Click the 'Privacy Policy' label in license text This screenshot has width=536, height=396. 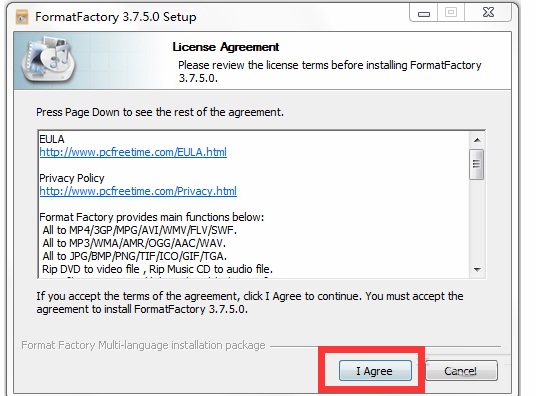click(x=72, y=178)
